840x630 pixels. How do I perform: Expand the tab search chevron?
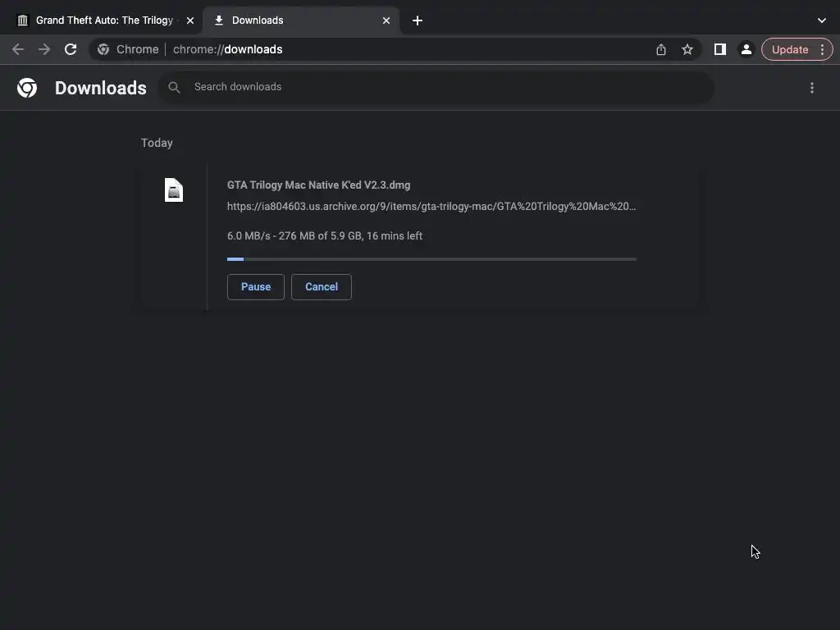point(822,21)
